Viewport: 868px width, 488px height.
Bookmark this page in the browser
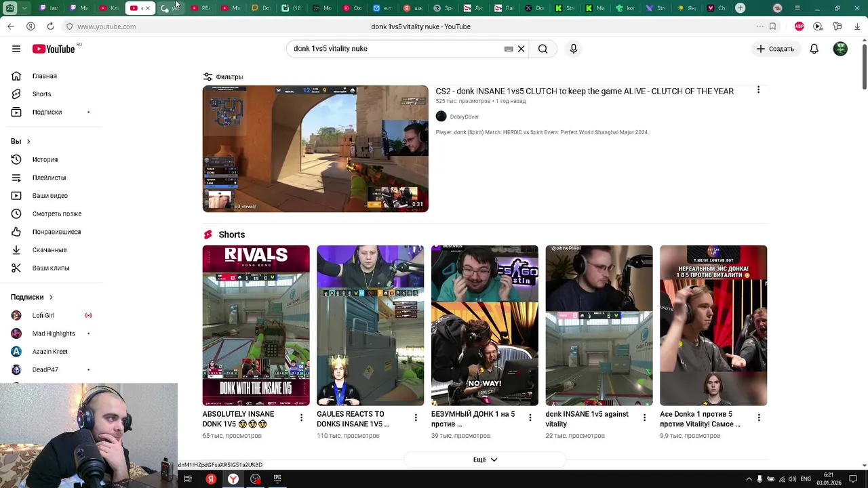772,26
